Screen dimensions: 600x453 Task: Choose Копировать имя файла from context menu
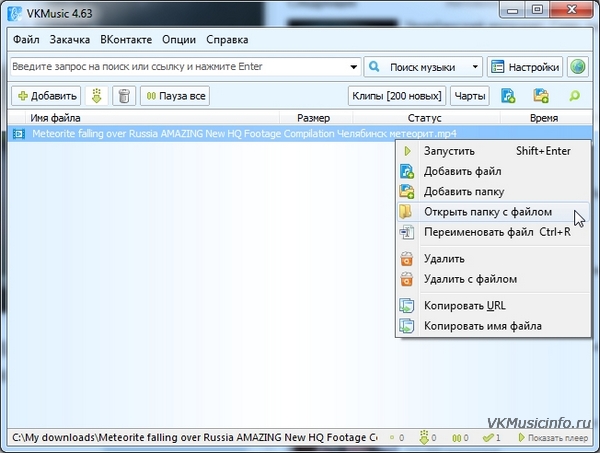point(494,326)
